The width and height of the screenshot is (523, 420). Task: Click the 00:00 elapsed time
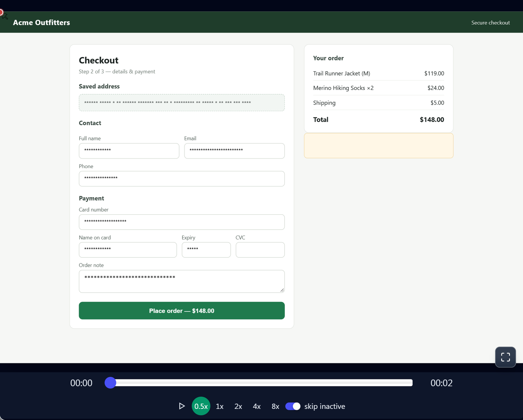click(x=81, y=383)
